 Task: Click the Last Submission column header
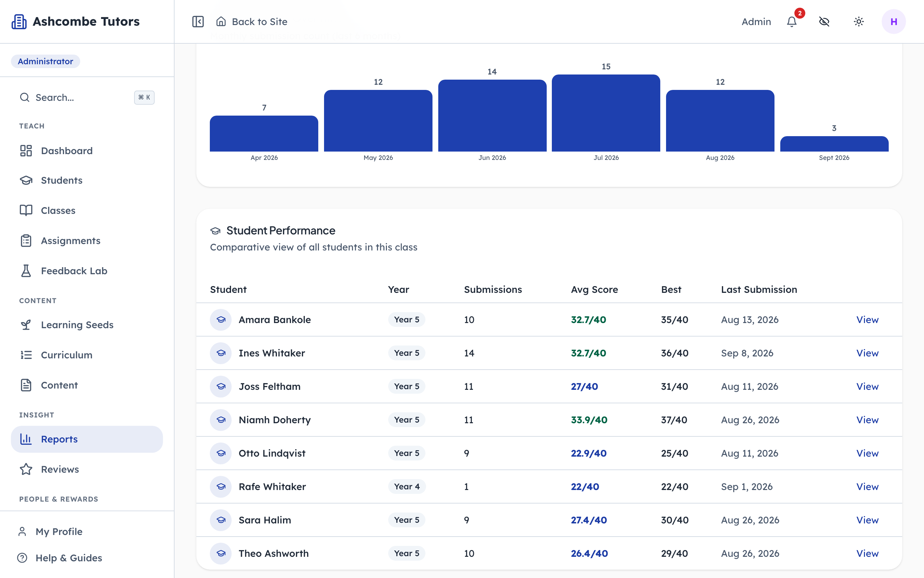pyautogui.click(x=759, y=289)
